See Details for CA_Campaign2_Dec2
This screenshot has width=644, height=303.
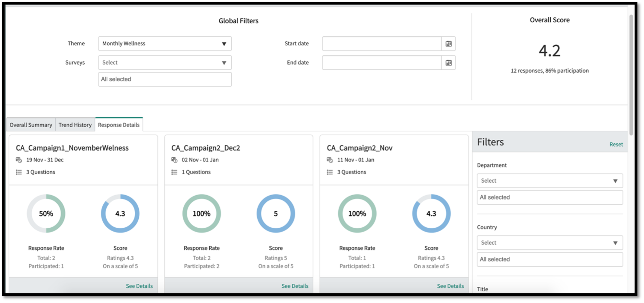click(295, 285)
